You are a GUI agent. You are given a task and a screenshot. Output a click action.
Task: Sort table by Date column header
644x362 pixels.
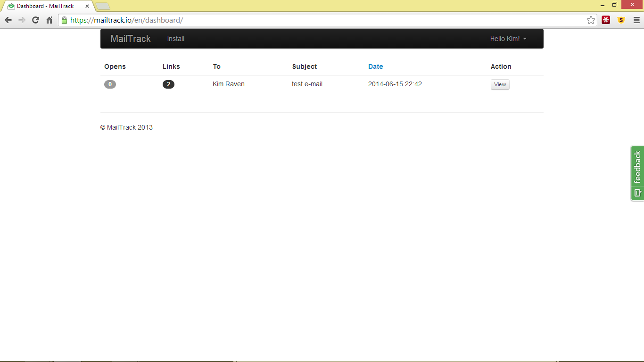(x=376, y=66)
